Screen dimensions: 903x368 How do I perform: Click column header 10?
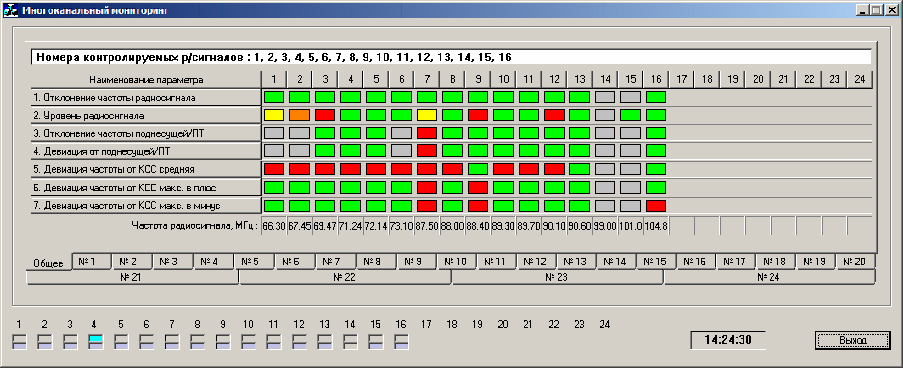click(503, 79)
